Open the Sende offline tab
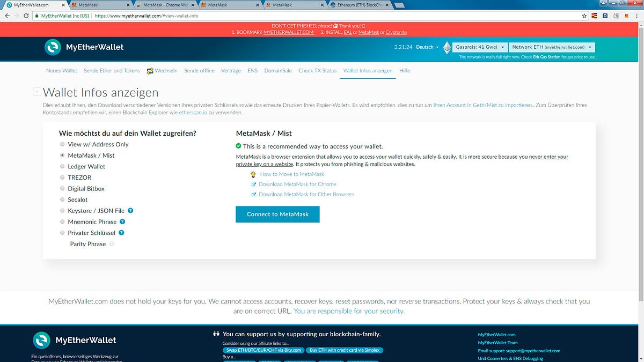The height and width of the screenshot is (362, 644). click(199, 71)
